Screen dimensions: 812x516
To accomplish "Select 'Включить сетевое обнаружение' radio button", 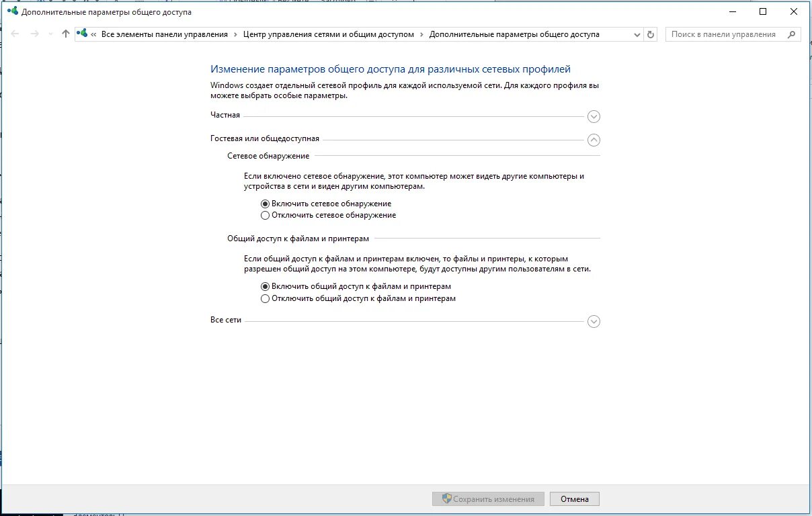I will [265, 204].
